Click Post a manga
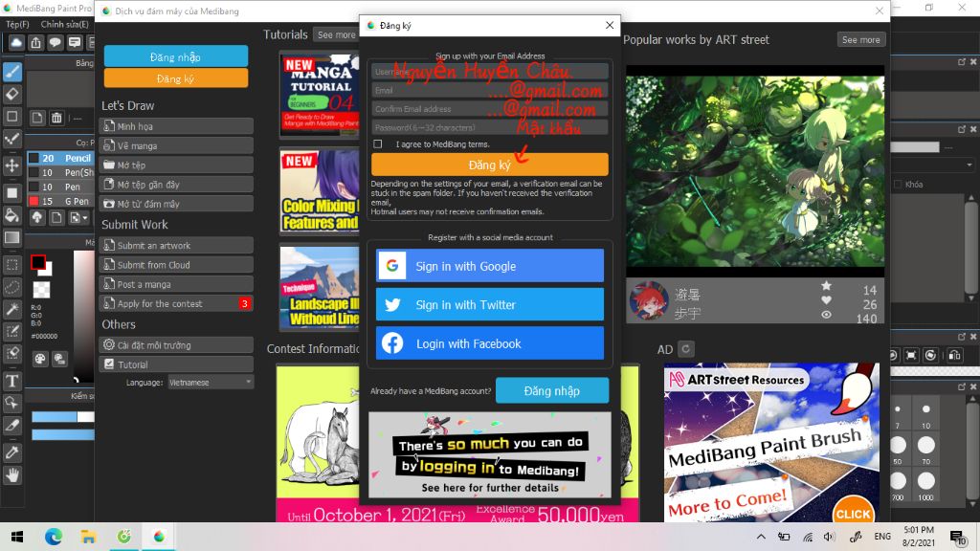The width and height of the screenshot is (980, 551). (x=177, y=284)
